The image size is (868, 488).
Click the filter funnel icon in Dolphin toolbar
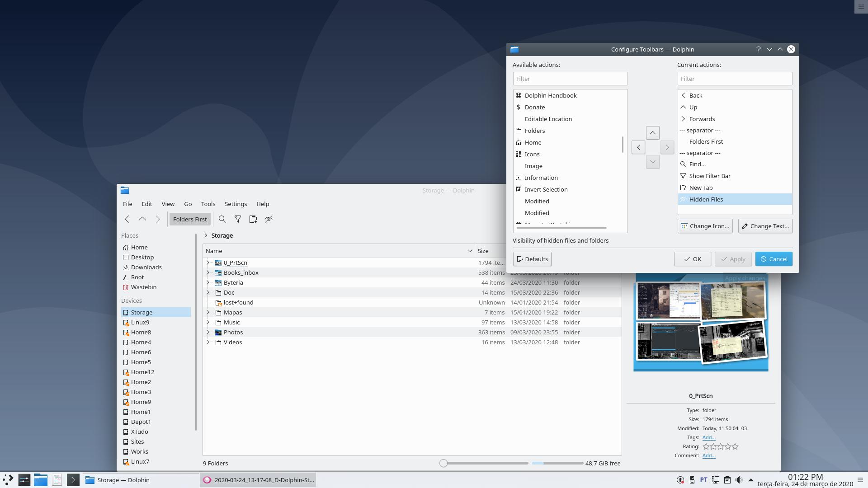237,219
